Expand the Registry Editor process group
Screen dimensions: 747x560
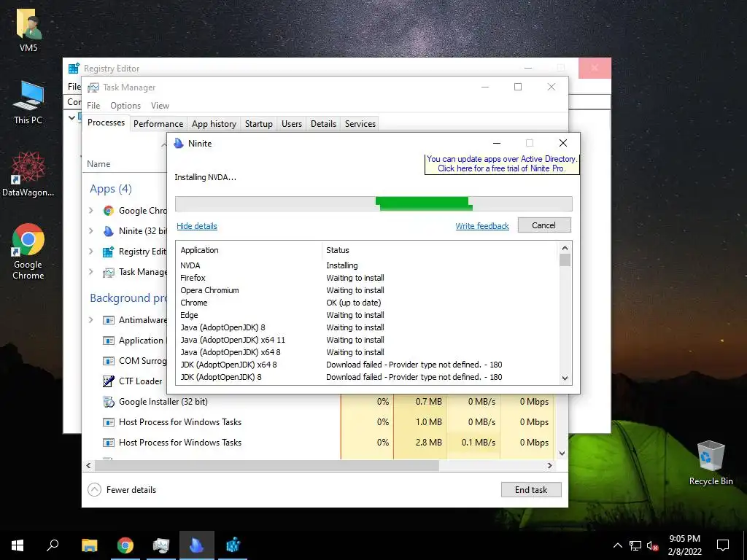click(x=91, y=252)
